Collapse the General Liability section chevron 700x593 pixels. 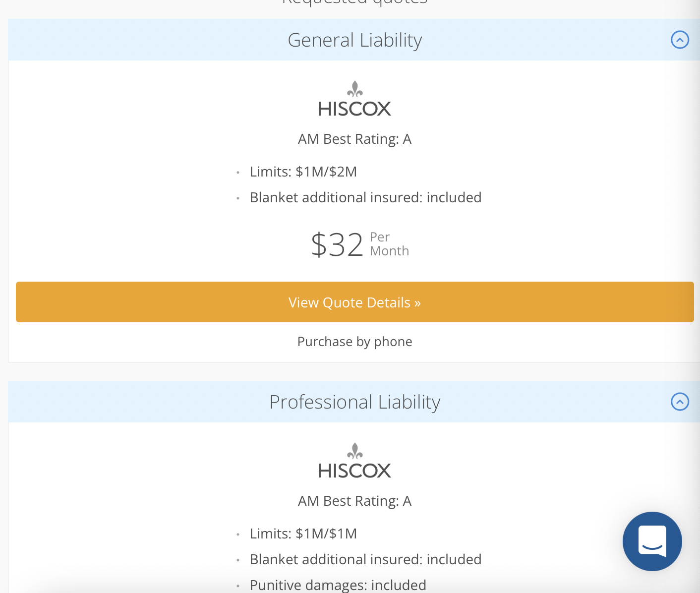[680, 40]
